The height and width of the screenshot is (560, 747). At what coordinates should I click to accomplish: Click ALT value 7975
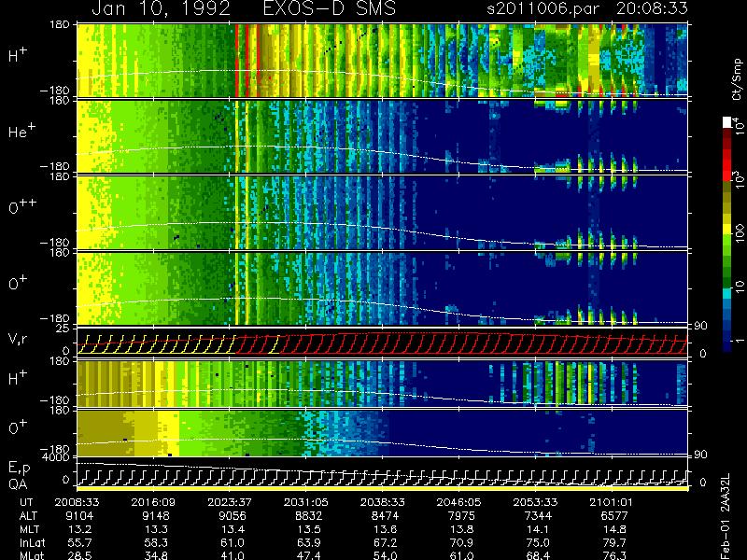tap(461, 516)
